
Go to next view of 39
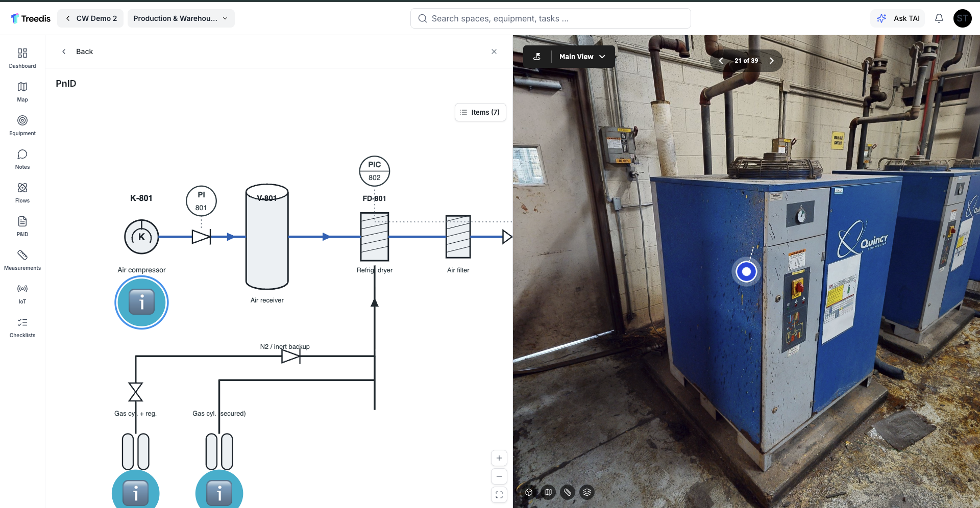[772, 61]
